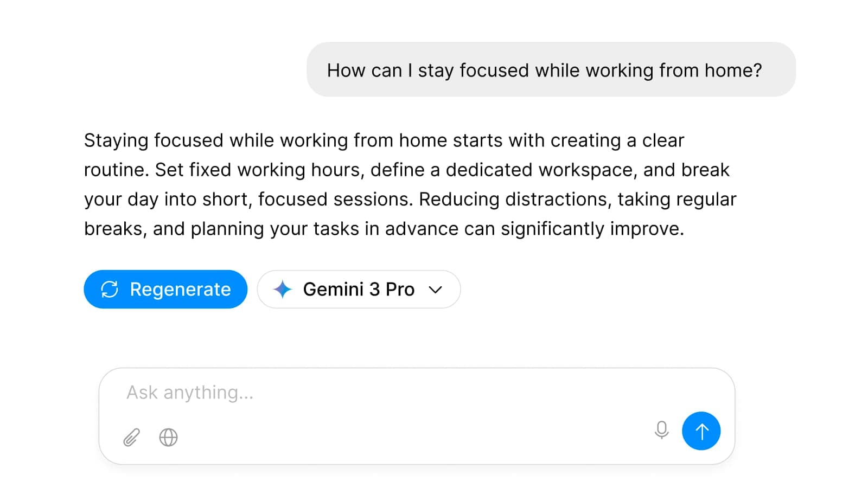Click the paperclip attach file icon
The image size is (868, 488).
pyautogui.click(x=131, y=437)
